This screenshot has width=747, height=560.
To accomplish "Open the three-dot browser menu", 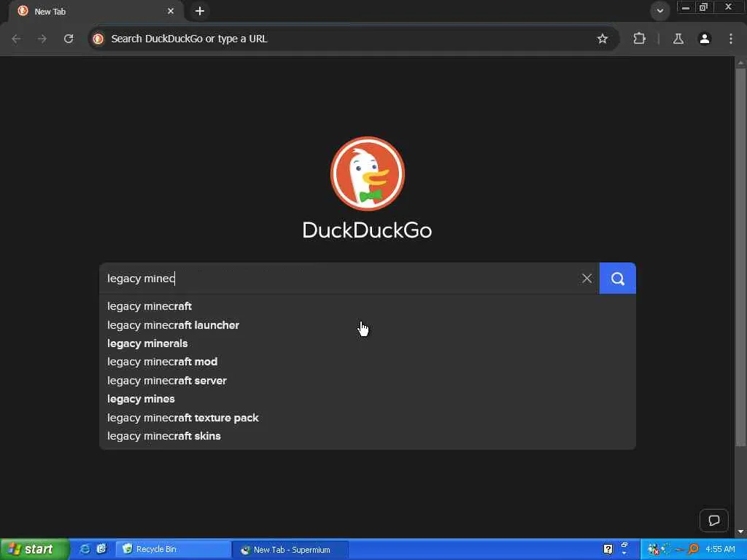I will tap(731, 39).
